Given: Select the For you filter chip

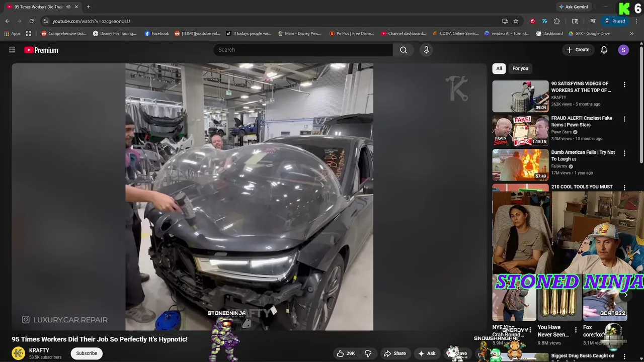Looking at the screenshot, I should (x=520, y=68).
